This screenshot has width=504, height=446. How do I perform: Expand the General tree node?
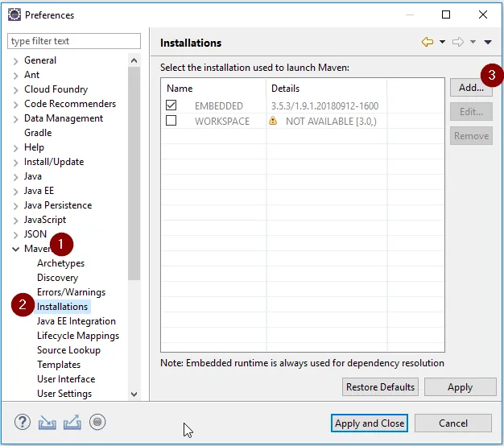pyautogui.click(x=16, y=60)
